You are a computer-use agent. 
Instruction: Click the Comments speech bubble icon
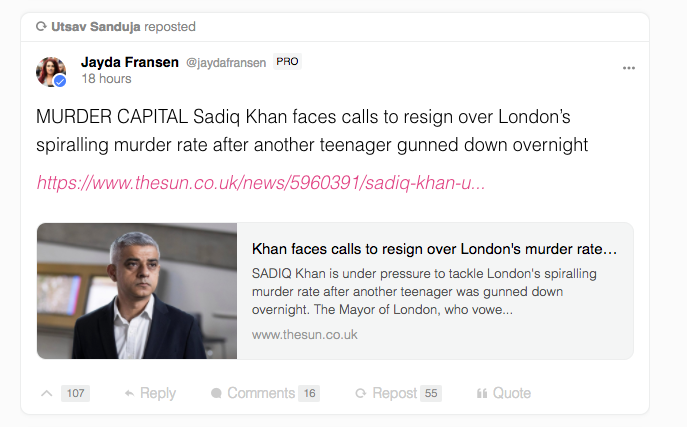click(216, 393)
